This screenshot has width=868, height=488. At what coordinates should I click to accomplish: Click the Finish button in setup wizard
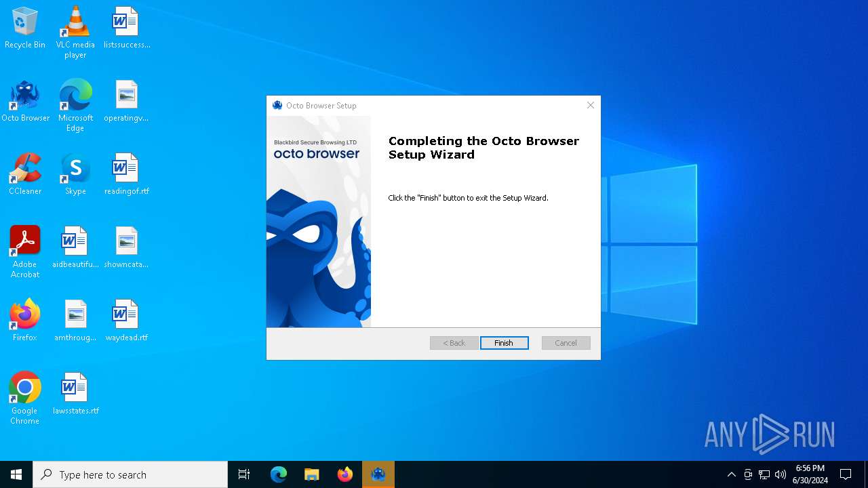(504, 343)
